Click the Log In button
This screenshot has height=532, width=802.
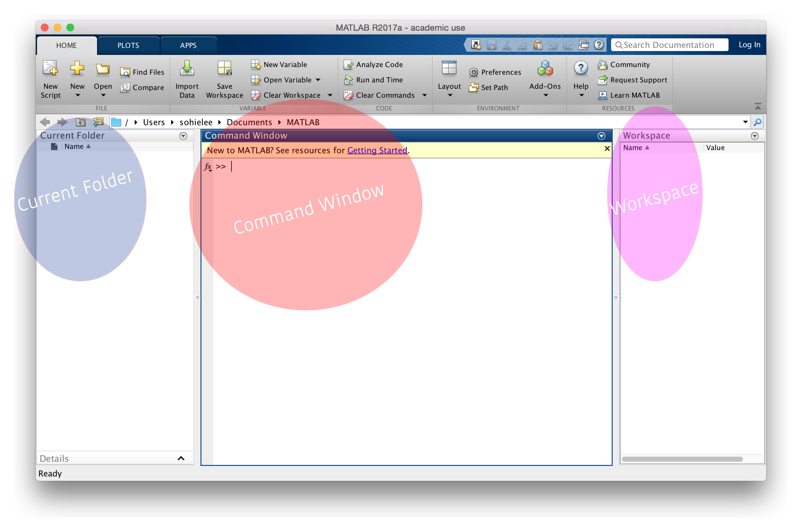pos(749,45)
